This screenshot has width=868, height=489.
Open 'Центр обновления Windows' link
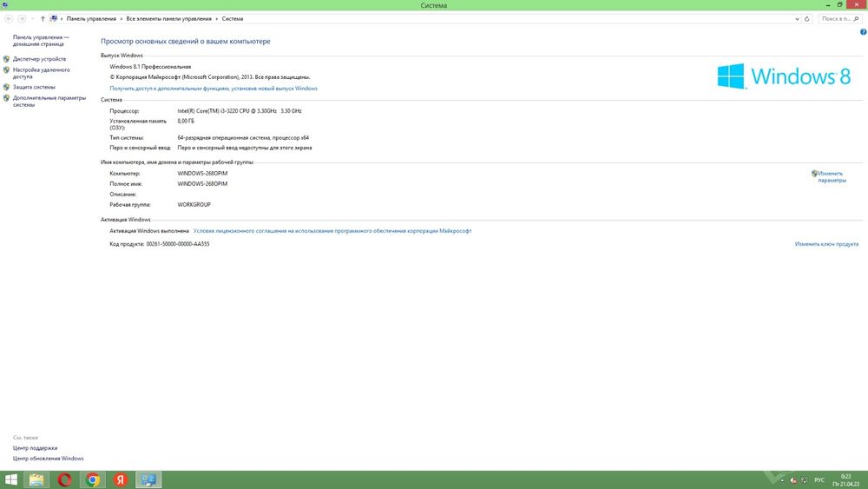pos(48,459)
